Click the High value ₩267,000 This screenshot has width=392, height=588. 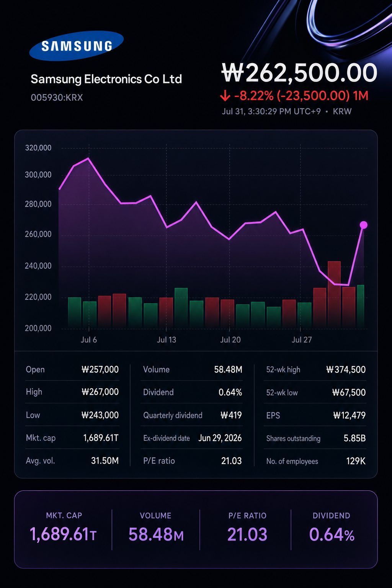pos(100,392)
